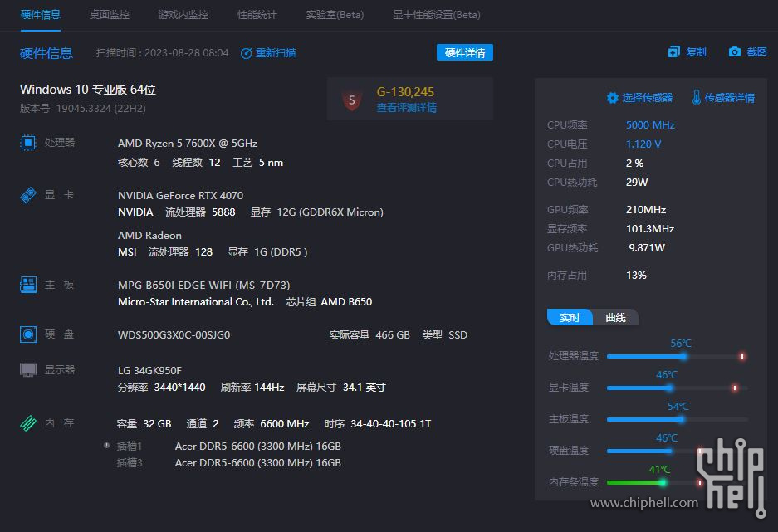Click the 显卡 graphics card icon
The height and width of the screenshot is (532, 778).
pos(27,195)
